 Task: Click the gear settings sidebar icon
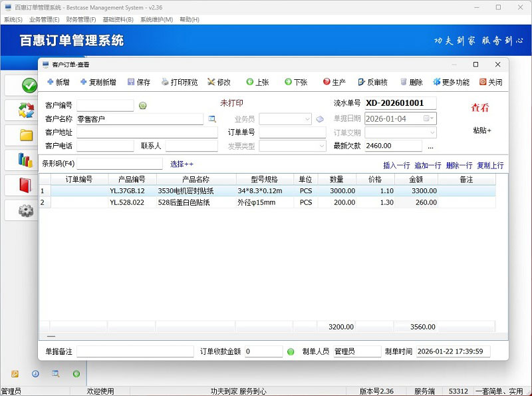26,210
